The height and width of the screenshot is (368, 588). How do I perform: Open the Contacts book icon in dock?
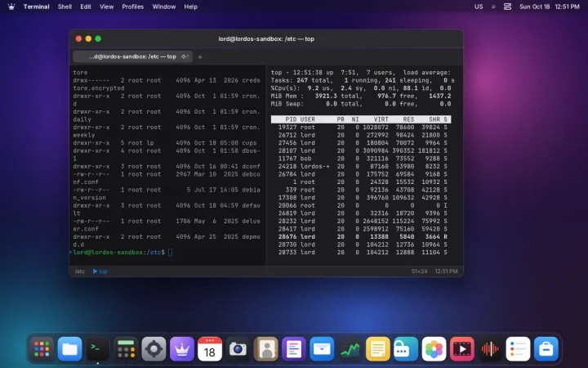pos(266,349)
